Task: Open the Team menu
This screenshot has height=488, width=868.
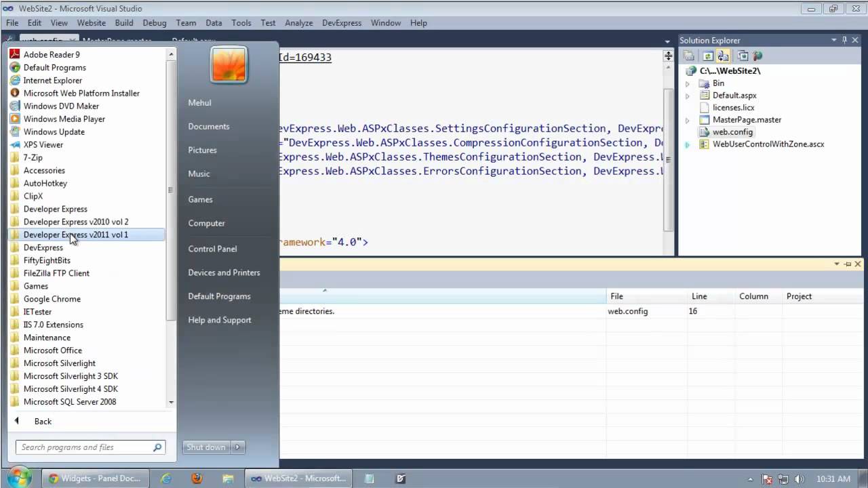Action: point(186,22)
